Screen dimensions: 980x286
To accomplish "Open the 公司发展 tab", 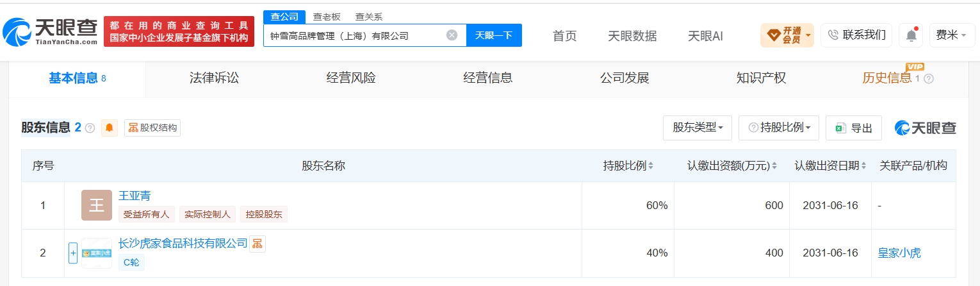I will pyautogui.click(x=625, y=78).
